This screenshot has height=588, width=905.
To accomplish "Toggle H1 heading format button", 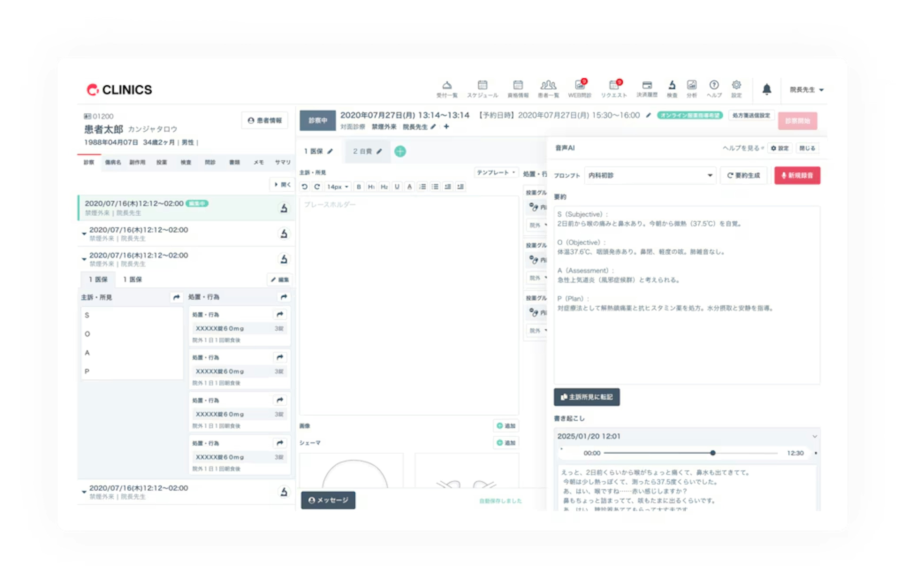I will pyautogui.click(x=371, y=187).
